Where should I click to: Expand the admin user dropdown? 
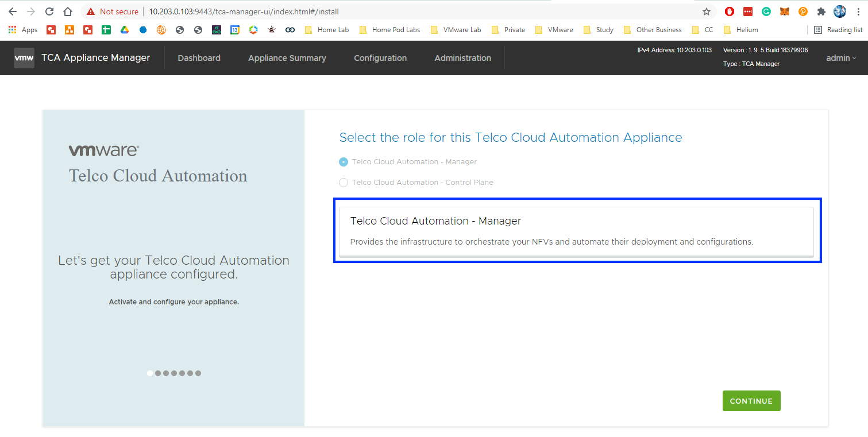[x=841, y=58]
